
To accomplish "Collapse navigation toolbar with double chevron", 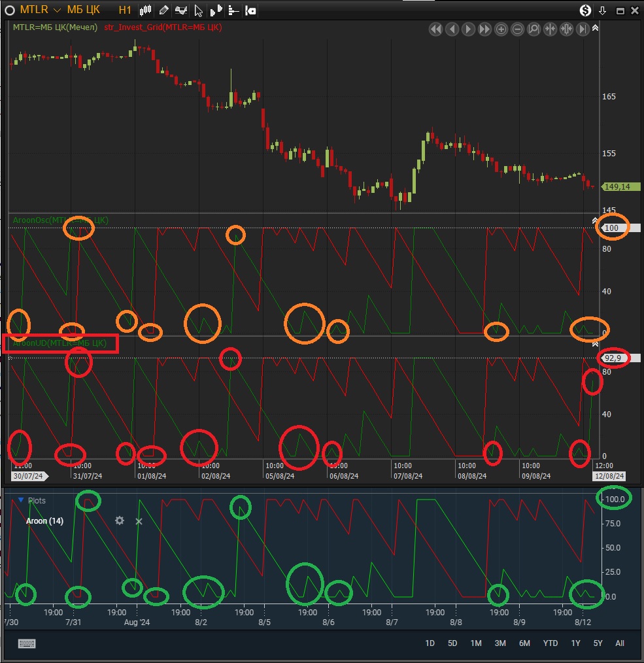I will 595,29.
